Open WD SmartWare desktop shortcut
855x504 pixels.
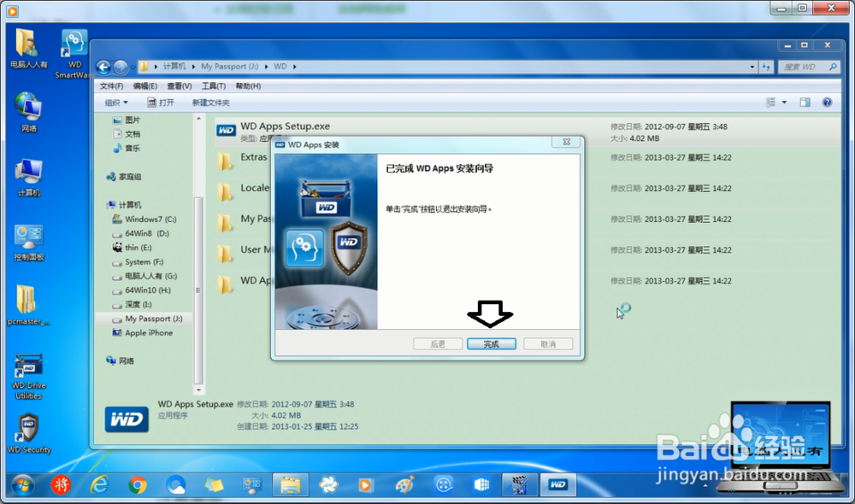[74, 55]
